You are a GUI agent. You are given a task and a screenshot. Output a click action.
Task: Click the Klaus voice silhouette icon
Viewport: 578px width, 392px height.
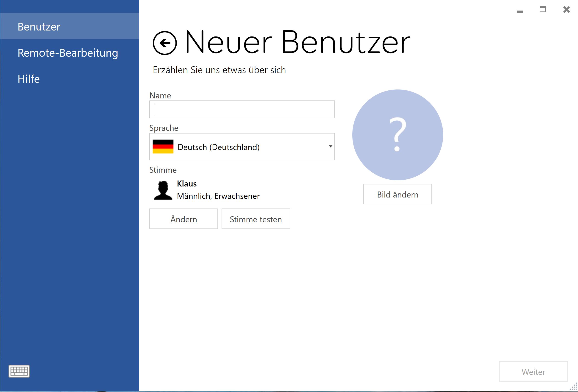(x=163, y=190)
